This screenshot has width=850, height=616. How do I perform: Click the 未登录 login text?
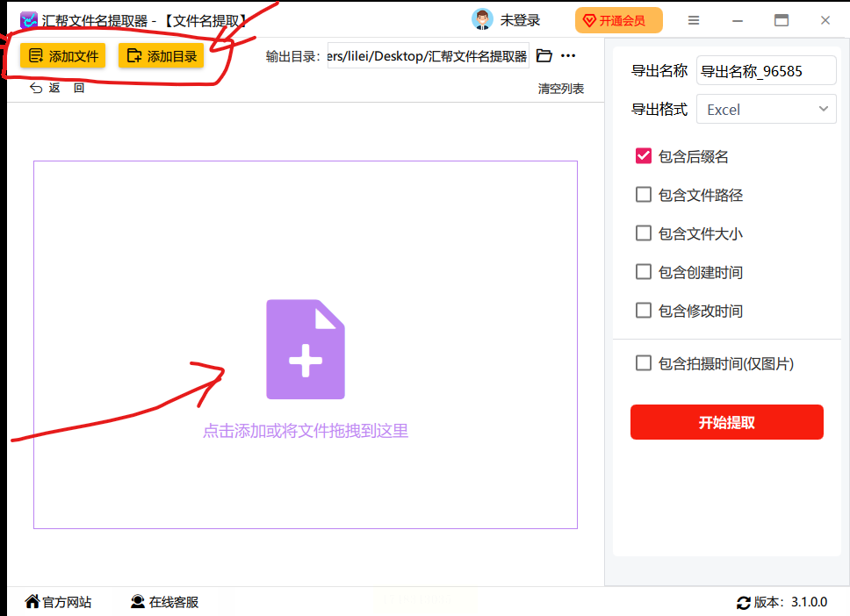pyautogui.click(x=520, y=20)
